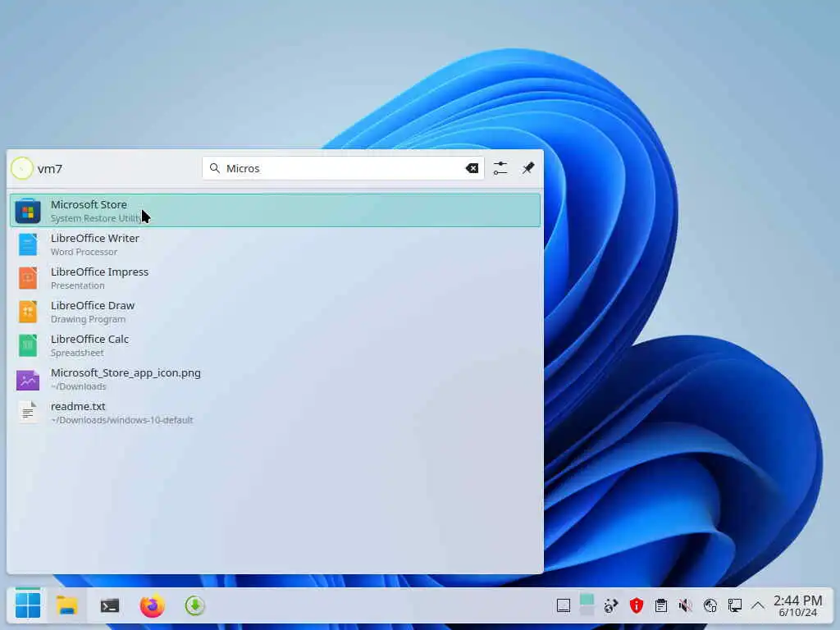Screen dimensions: 840x630
Task: Click the vm7 user avatar
Action: pyautogui.click(x=22, y=168)
